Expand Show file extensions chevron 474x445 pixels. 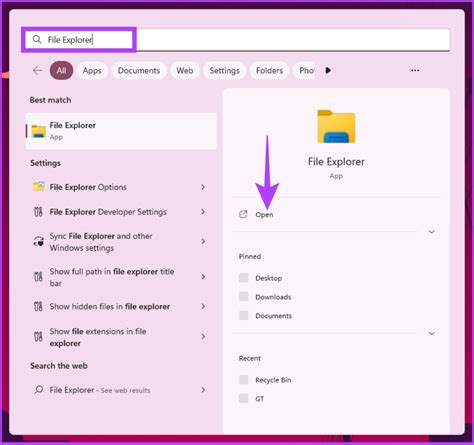pos(203,337)
